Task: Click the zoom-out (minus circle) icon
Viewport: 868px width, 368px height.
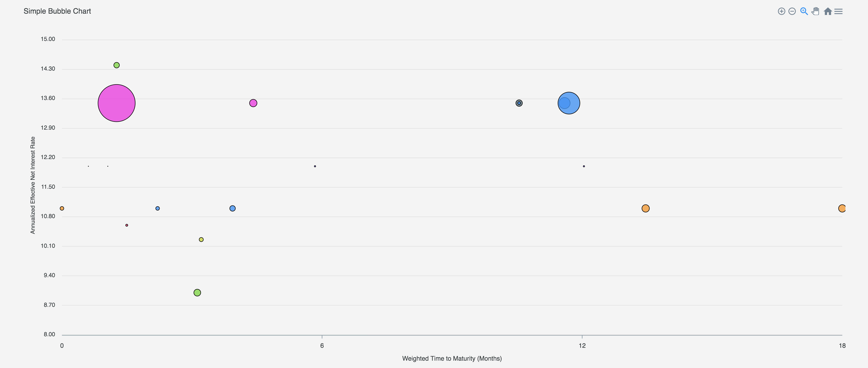Action: pos(792,11)
